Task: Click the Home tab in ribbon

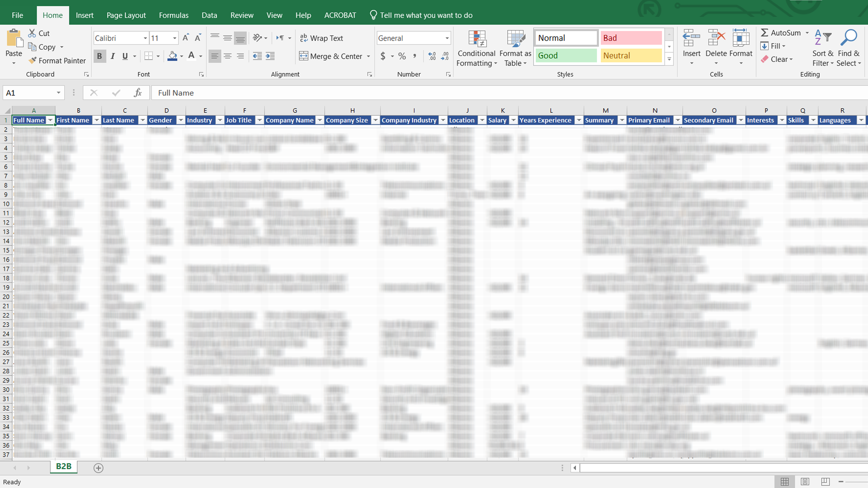Action: 52,15
